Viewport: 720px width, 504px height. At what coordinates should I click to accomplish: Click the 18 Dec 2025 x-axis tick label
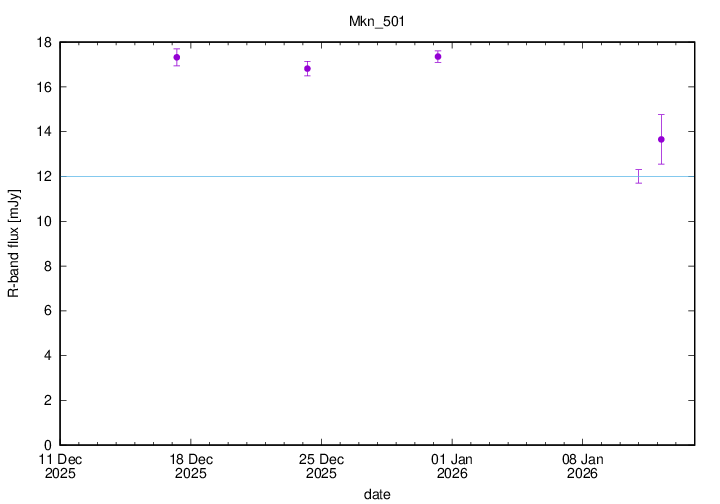pyautogui.click(x=191, y=466)
